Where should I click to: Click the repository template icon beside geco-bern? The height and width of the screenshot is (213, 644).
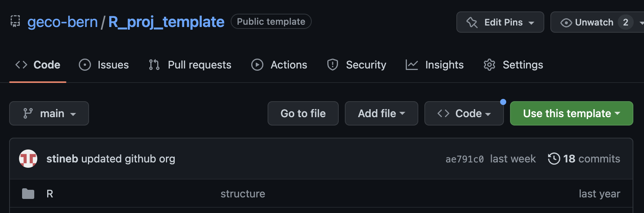[x=15, y=21]
